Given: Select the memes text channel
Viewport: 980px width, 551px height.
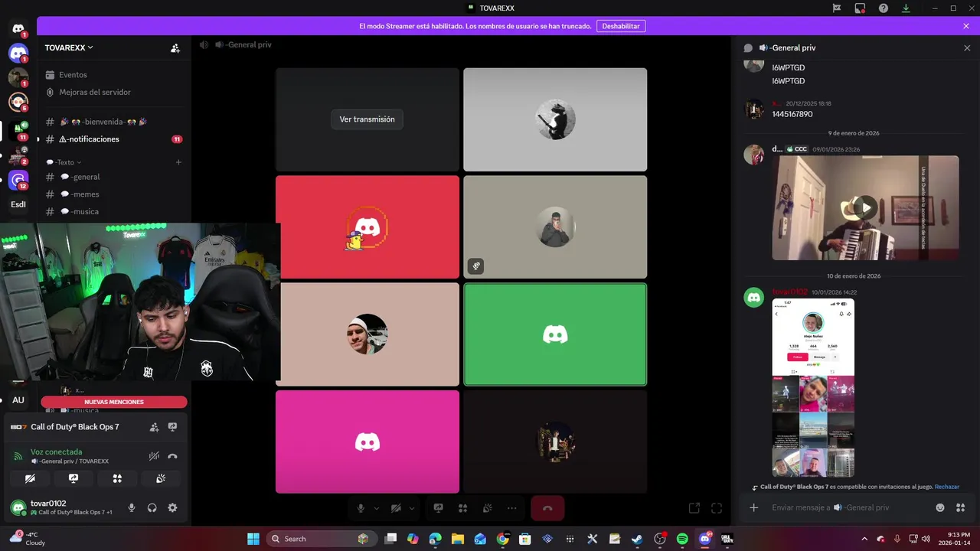Looking at the screenshot, I should tap(113, 194).
